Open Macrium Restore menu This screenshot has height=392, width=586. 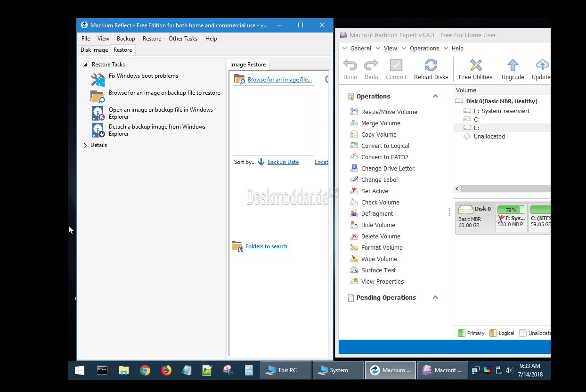coord(152,39)
